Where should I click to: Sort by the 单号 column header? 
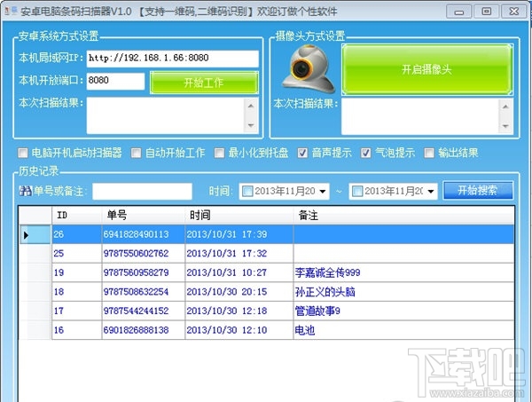[x=144, y=216]
